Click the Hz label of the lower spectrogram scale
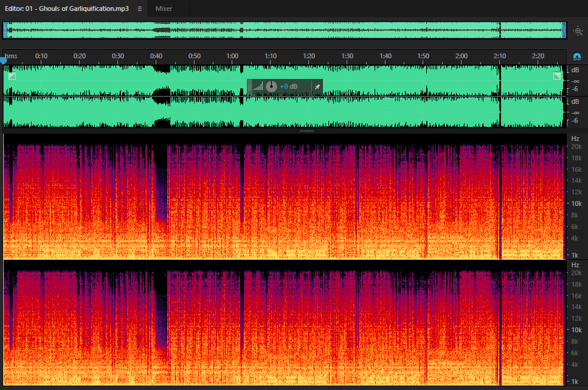 575,265
